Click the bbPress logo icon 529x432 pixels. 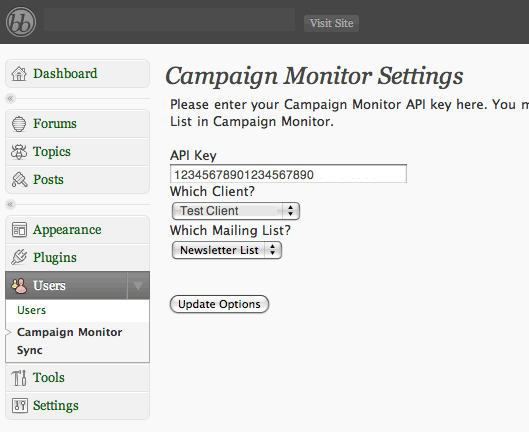click(x=21, y=22)
